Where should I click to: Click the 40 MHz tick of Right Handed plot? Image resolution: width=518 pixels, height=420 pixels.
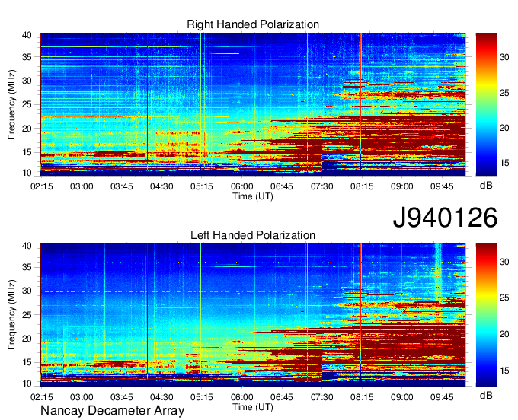pyautogui.click(x=27, y=35)
